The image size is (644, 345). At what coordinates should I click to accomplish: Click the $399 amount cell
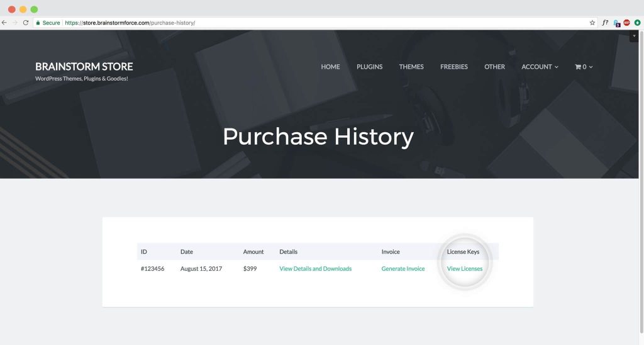tap(250, 269)
